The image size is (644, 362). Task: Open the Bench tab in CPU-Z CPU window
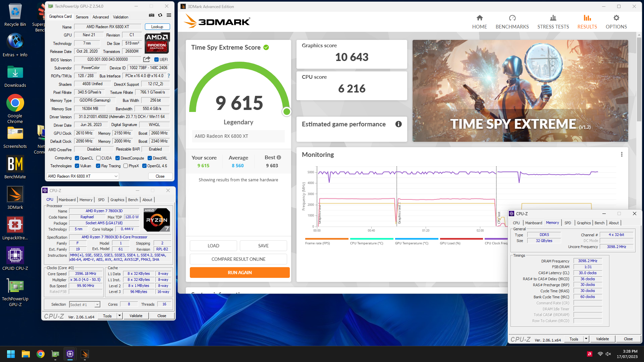tap(133, 200)
